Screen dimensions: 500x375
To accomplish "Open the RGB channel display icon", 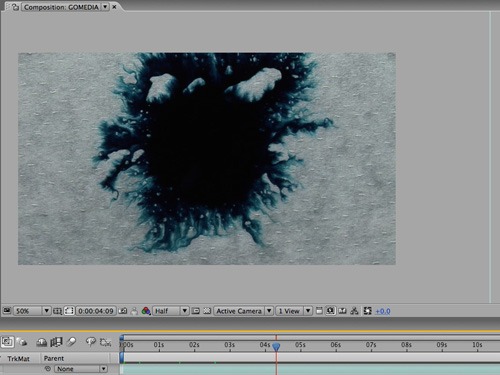I will (x=146, y=311).
